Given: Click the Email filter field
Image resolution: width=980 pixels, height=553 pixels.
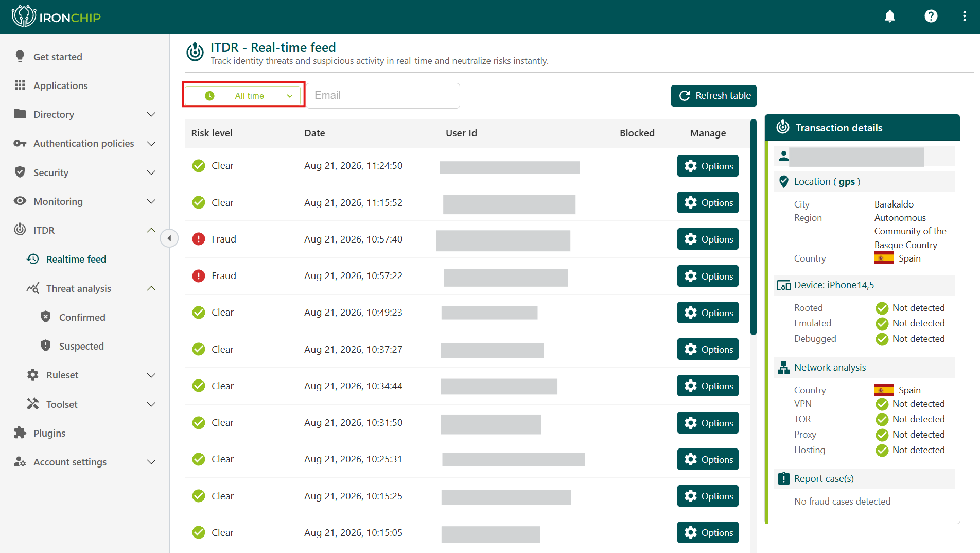Looking at the screenshot, I should [383, 96].
